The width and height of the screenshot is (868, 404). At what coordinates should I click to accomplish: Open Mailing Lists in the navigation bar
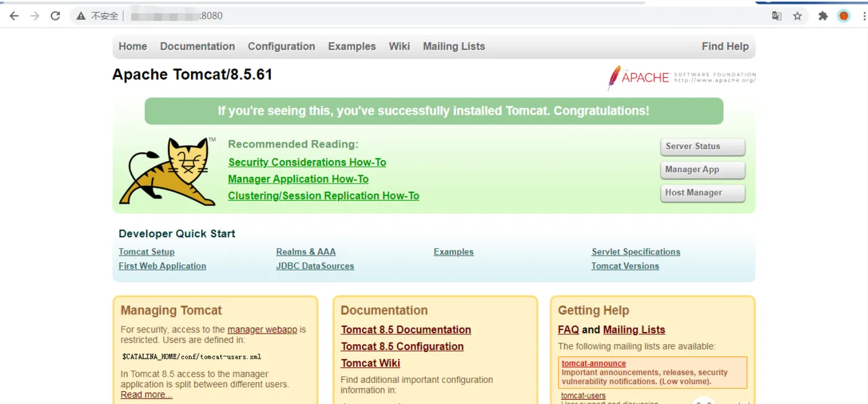[x=454, y=47]
